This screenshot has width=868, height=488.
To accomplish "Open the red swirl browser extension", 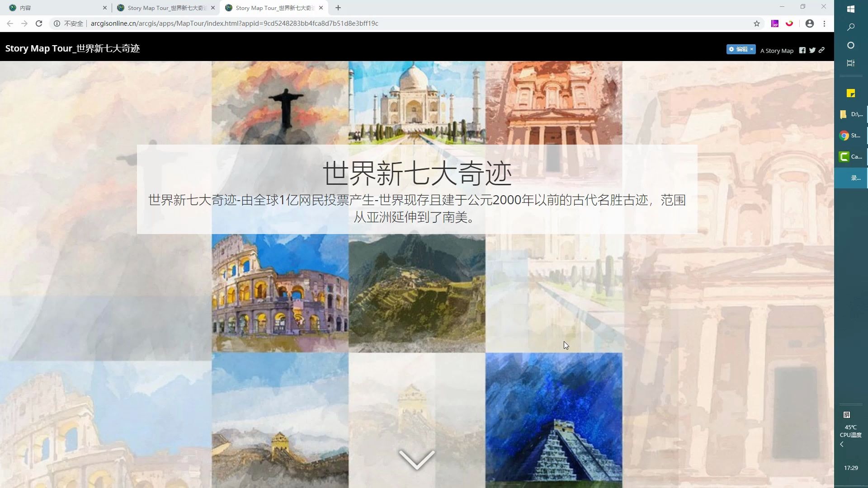I will (789, 23).
